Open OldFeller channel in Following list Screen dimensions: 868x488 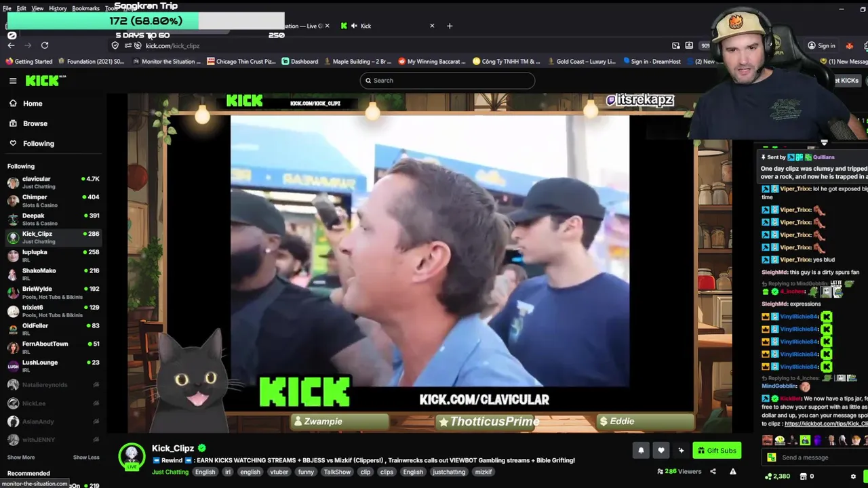click(x=53, y=329)
